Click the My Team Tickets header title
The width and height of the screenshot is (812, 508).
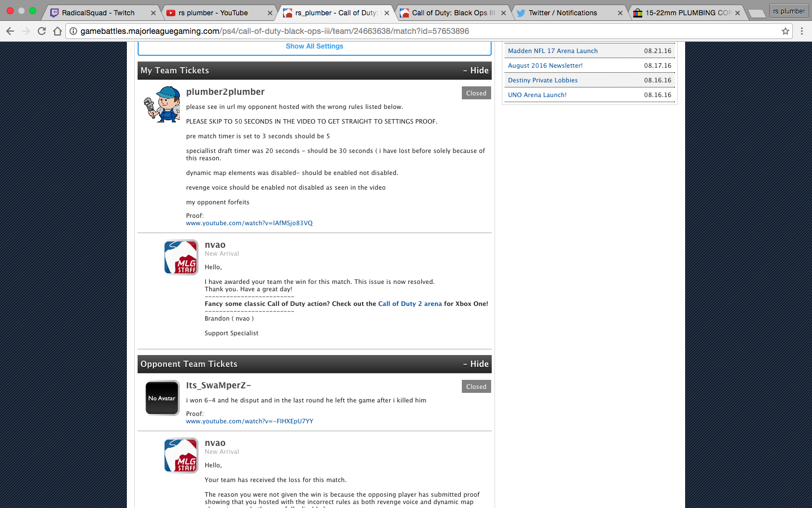tap(175, 71)
